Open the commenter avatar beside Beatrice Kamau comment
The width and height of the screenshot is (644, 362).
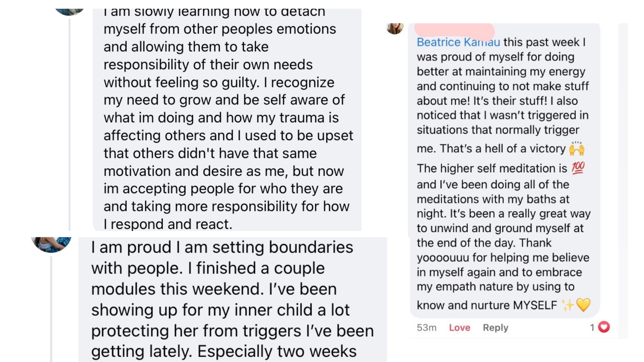click(395, 28)
